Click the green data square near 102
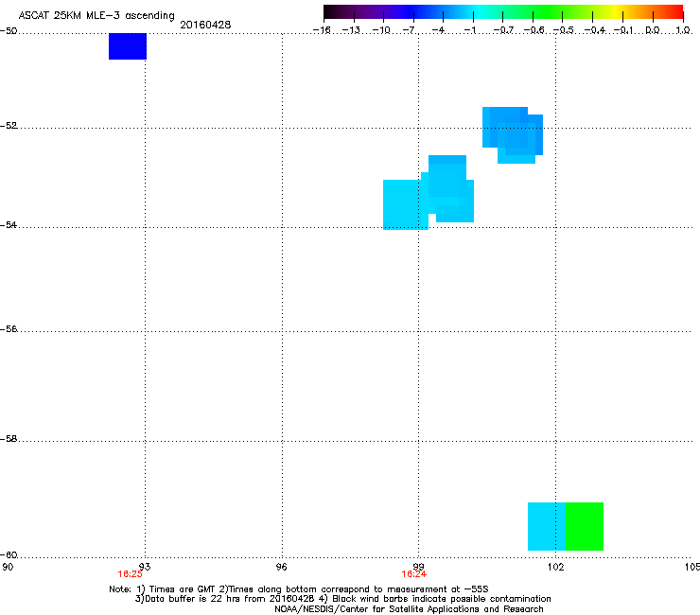 585,526
